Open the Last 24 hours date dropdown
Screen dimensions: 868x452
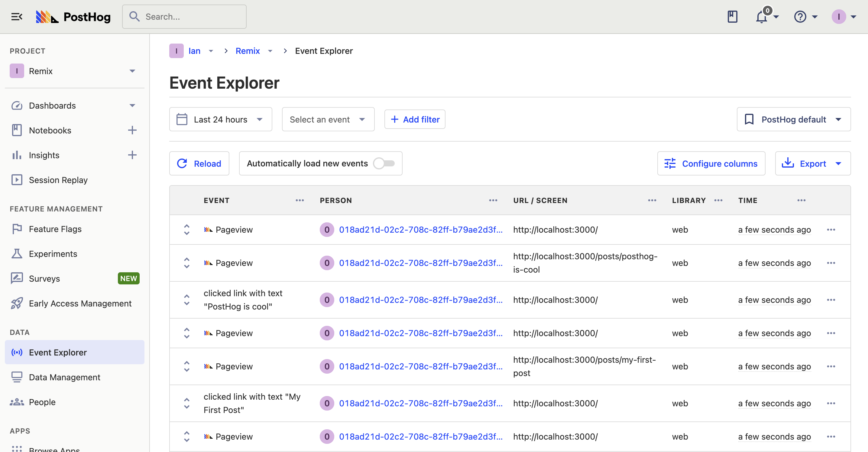[220, 120]
